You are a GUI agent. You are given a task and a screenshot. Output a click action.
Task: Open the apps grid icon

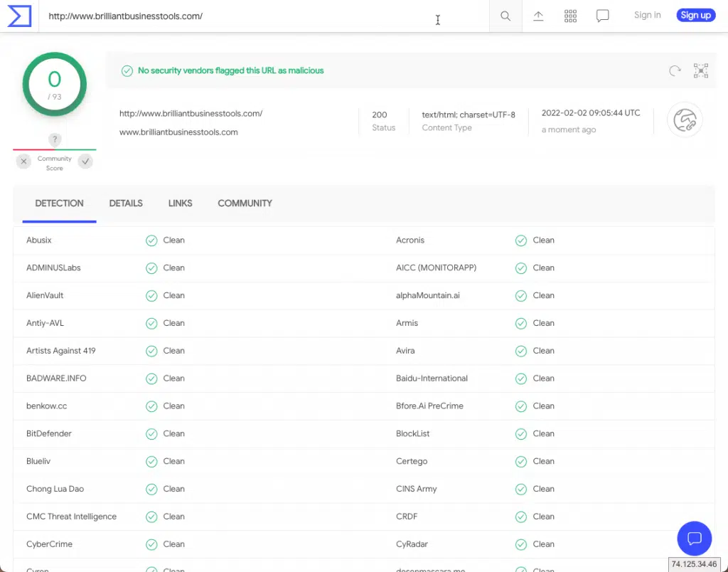point(570,16)
